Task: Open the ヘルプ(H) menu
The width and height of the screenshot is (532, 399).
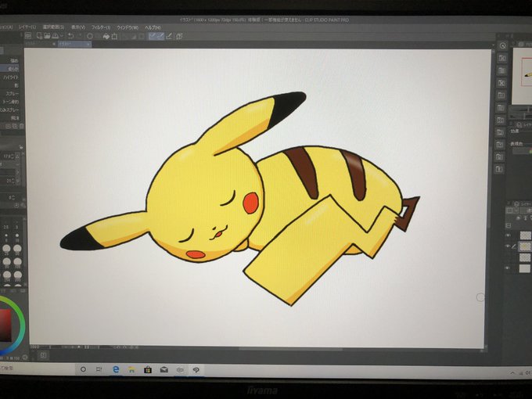Action: pyautogui.click(x=153, y=27)
